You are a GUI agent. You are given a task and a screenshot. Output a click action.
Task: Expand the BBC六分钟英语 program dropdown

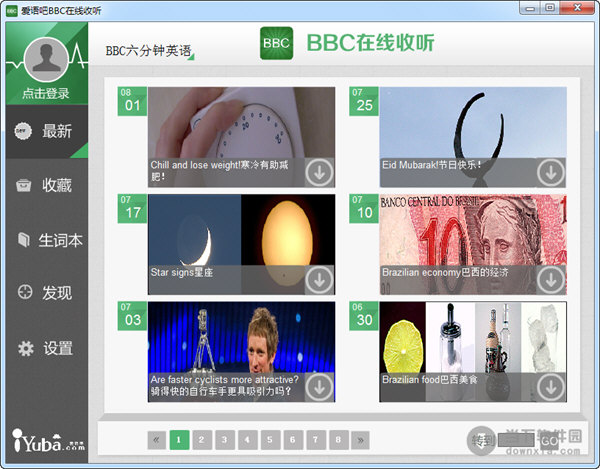150,51
